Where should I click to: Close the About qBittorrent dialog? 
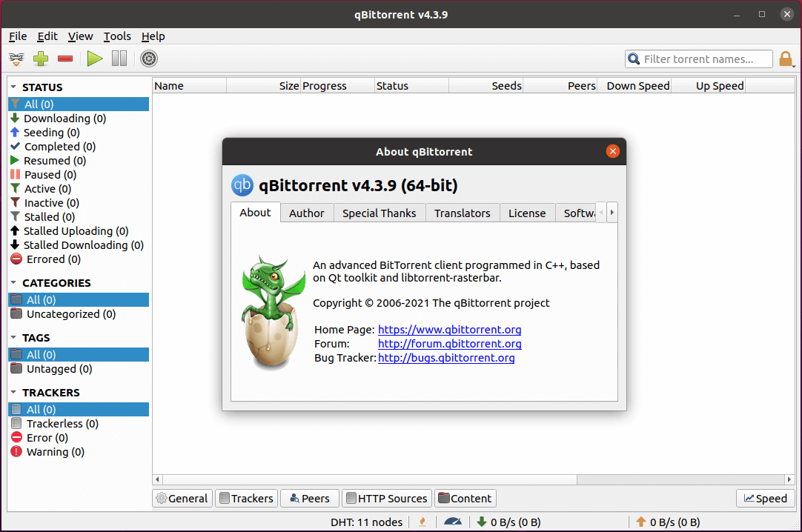pos(613,151)
